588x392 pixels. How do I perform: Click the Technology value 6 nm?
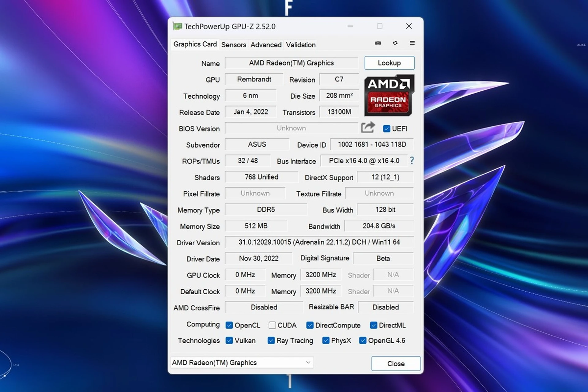pos(251,96)
